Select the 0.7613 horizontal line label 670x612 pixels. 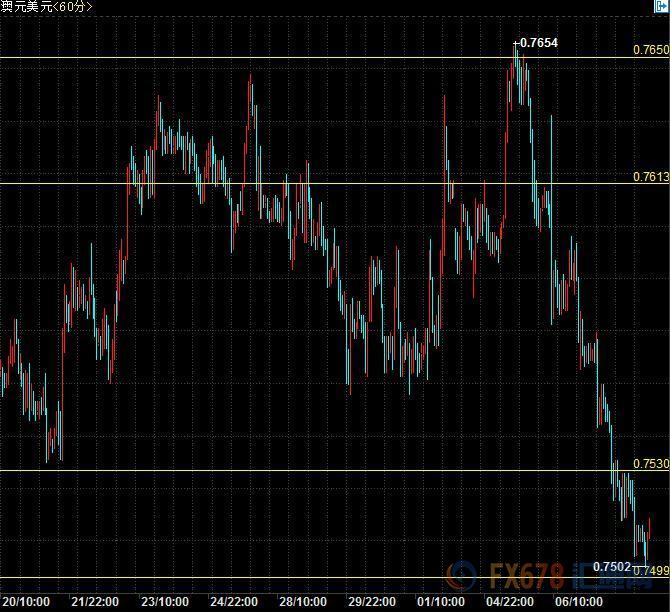(650, 176)
